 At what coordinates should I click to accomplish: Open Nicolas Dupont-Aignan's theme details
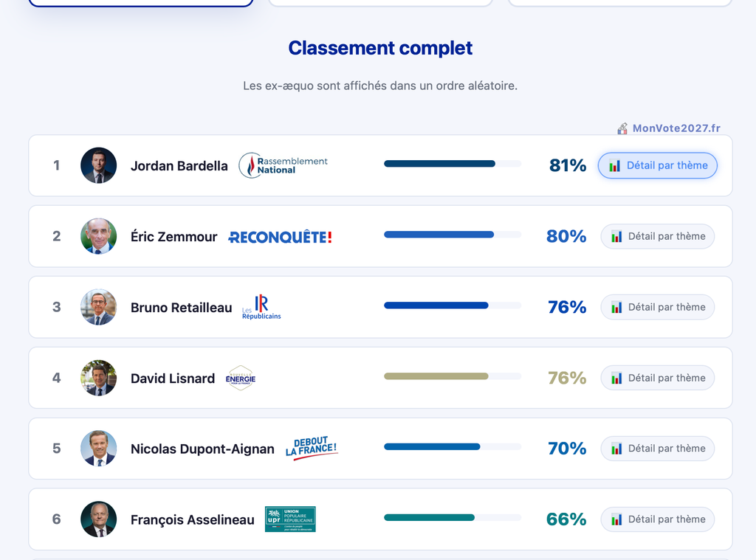(x=657, y=449)
